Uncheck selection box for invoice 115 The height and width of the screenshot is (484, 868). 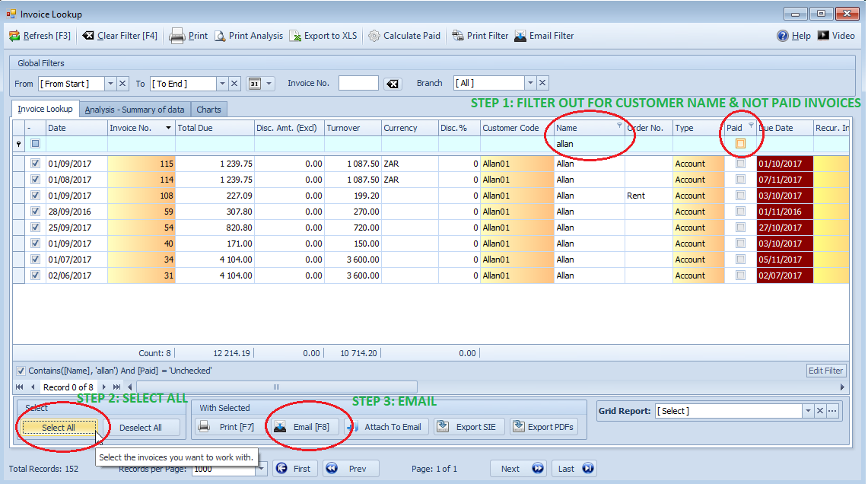36,164
